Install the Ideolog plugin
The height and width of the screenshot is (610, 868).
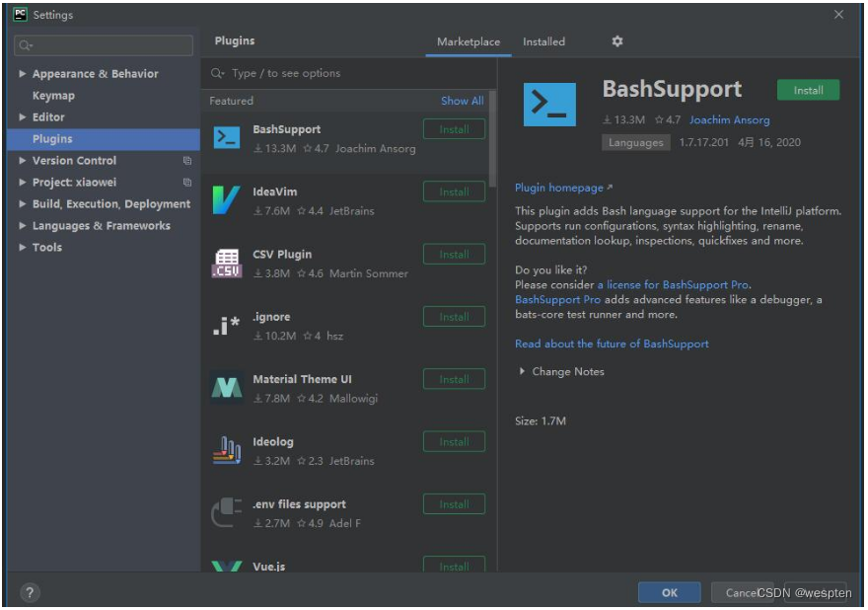[454, 441]
